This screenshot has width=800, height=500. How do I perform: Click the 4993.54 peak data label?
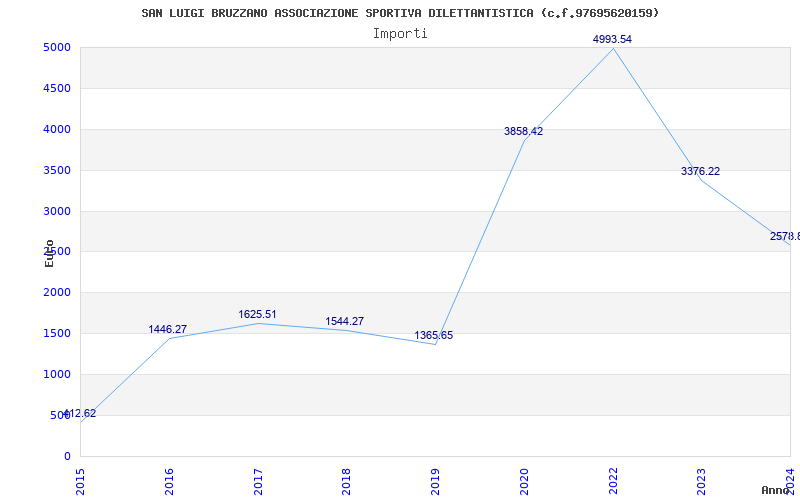pyautogui.click(x=612, y=39)
